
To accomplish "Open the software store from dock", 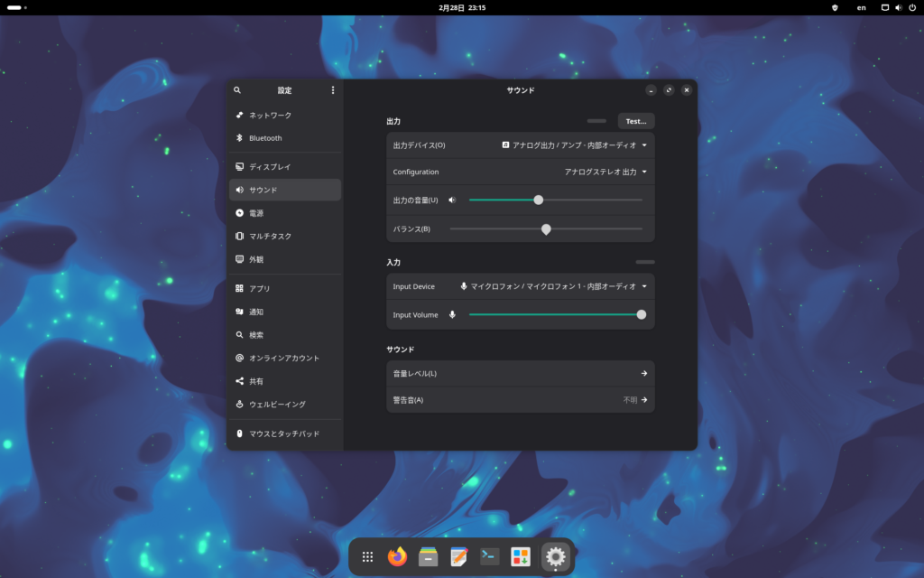I will point(520,557).
